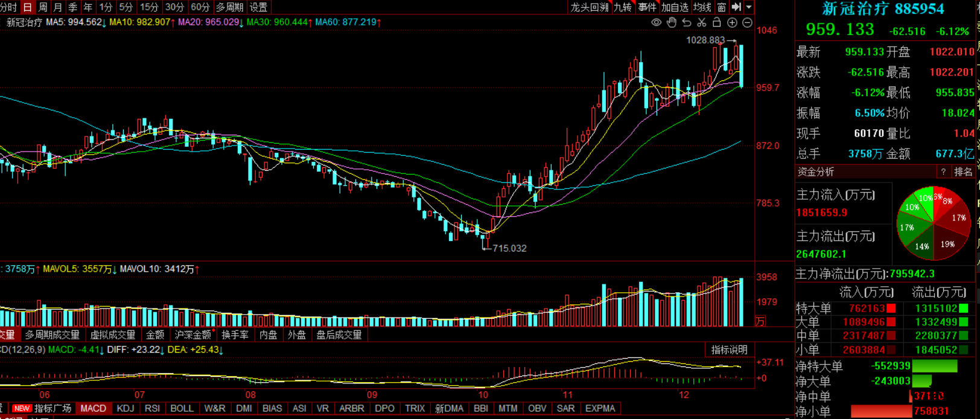Image resolution: width=980 pixels, height=419 pixels.
Task: Select the 1分 one-minute period
Action: [x=106, y=7]
